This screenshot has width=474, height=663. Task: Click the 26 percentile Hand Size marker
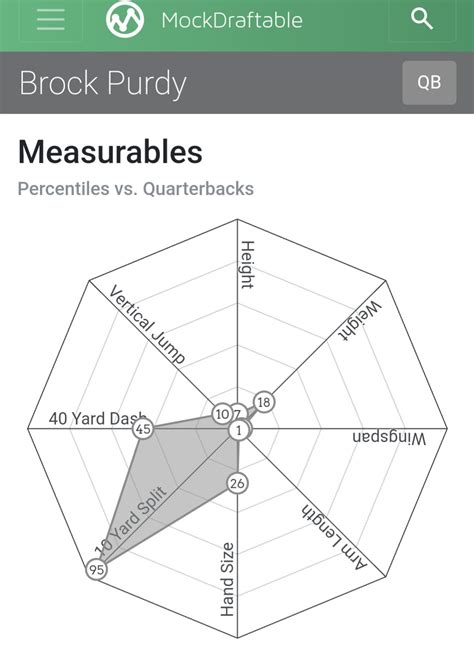[x=237, y=483]
